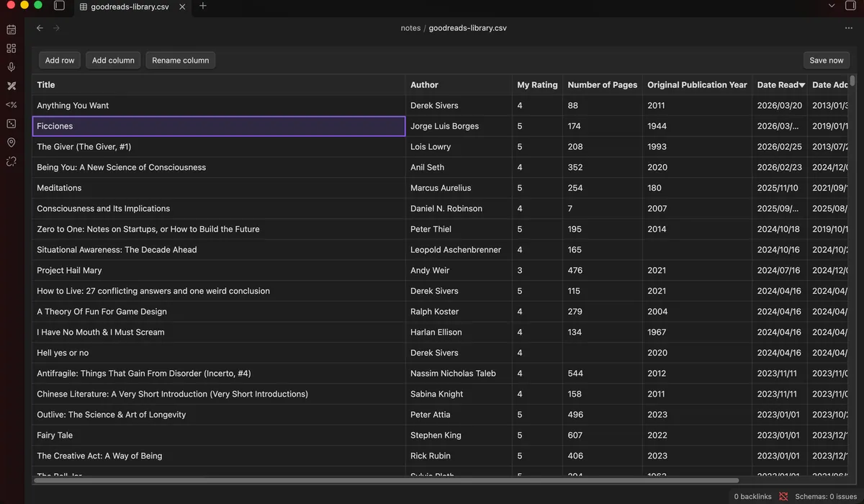Close the goodreads-library.csv tab

[181, 6]
